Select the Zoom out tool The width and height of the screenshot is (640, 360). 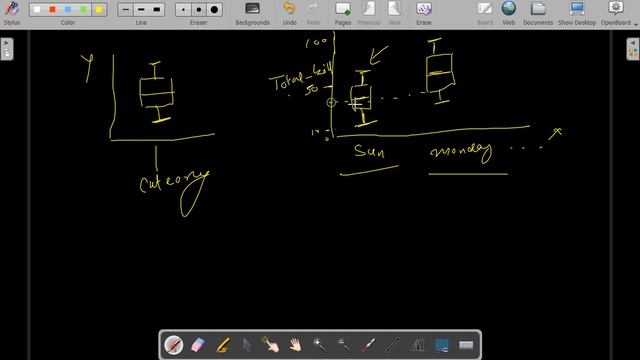click(344, 345)
